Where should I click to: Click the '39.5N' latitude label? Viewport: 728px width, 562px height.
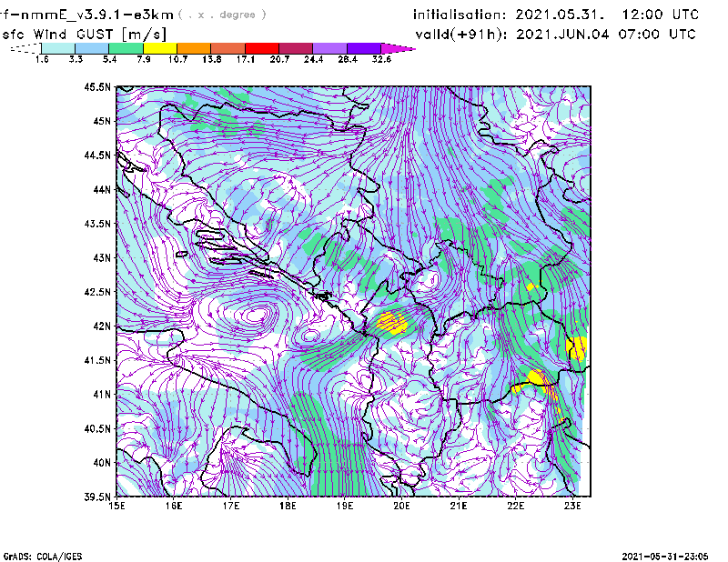coord(98,497)
